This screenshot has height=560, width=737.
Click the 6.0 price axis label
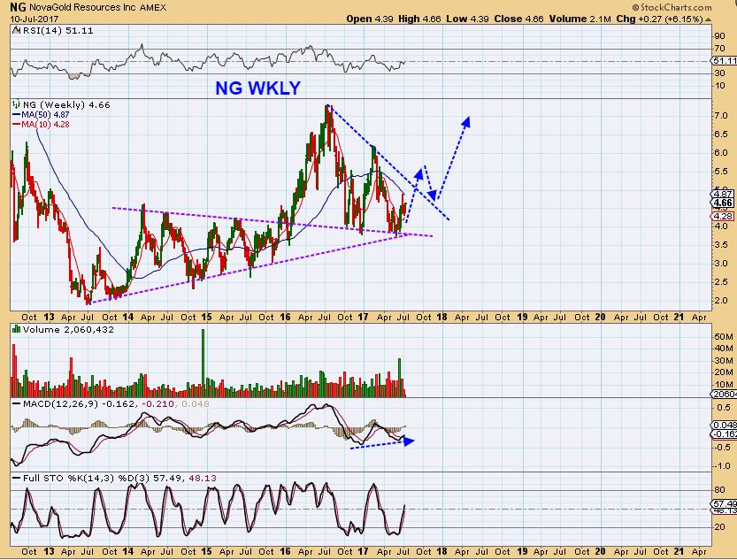click(x=721, y=153)
